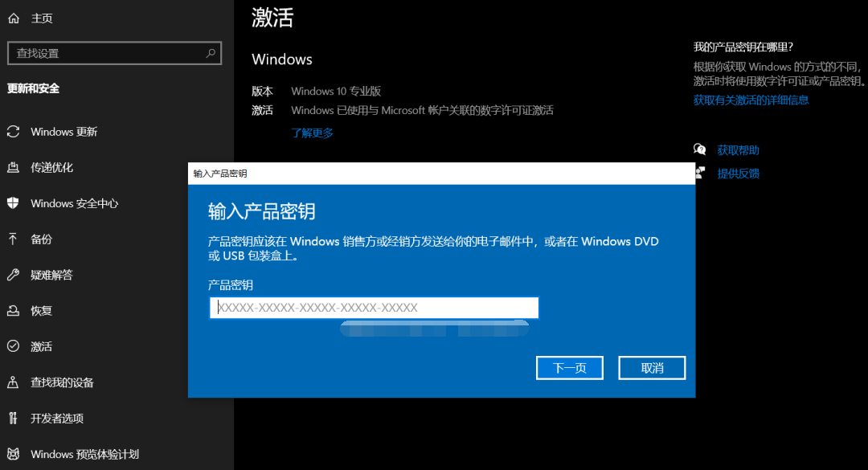Screen dimensions: 868x470
Task: Click the Windows 预览体验计划 cat icon
Action: (x=14, y=454)
